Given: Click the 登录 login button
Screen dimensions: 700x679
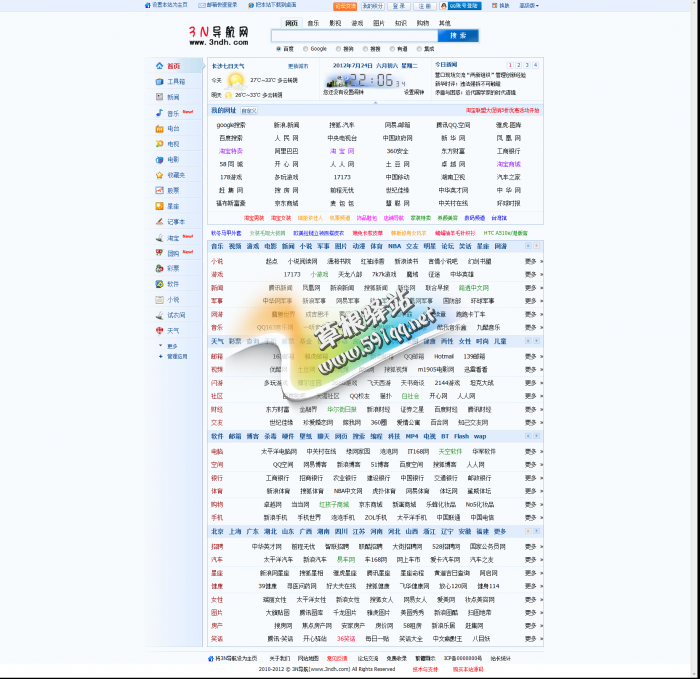Looking at the screenshot, I should pyautogui.click(x=399, y=6).
